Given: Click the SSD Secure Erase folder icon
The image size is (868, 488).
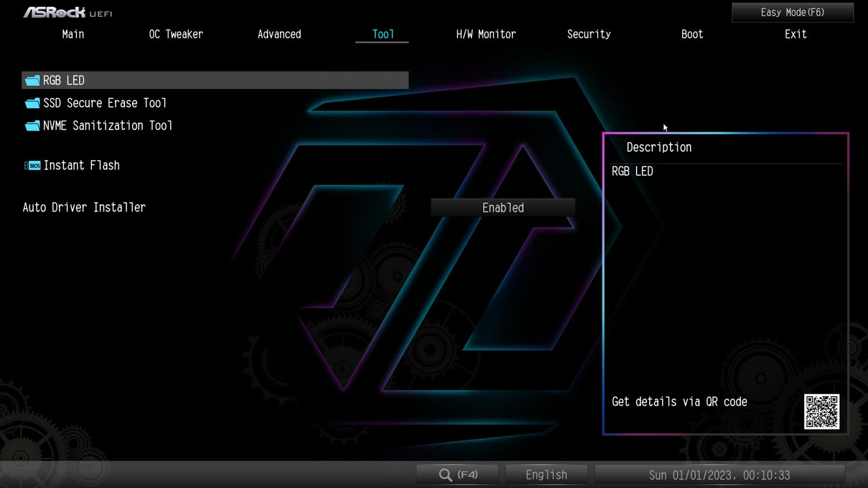Looking at the screenshot, I should click(32, 103).
